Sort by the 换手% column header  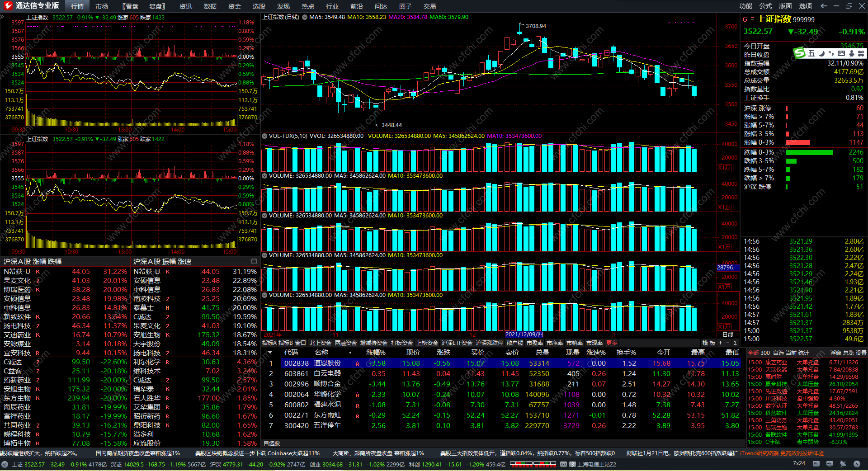coord(626,353)
